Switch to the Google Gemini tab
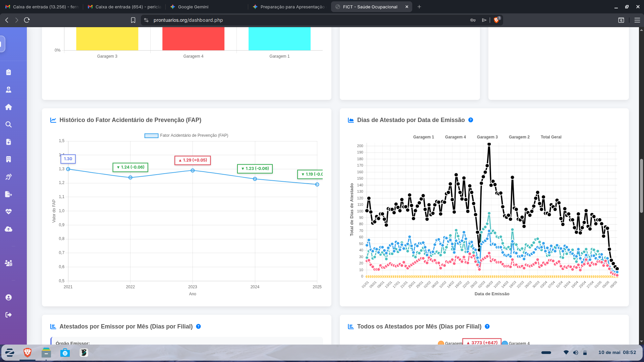The width and height of the screenshot is (644, 362). coord(207,7)
